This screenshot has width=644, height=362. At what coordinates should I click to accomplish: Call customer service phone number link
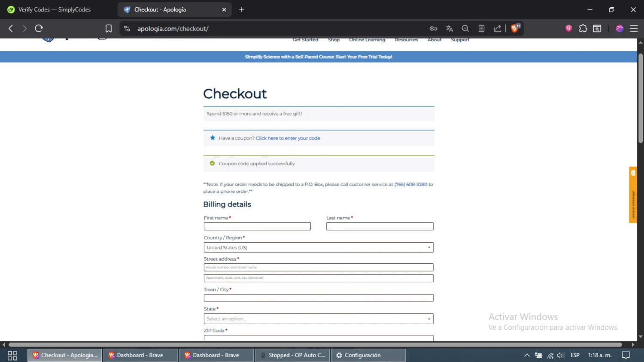tap(410, 184)
